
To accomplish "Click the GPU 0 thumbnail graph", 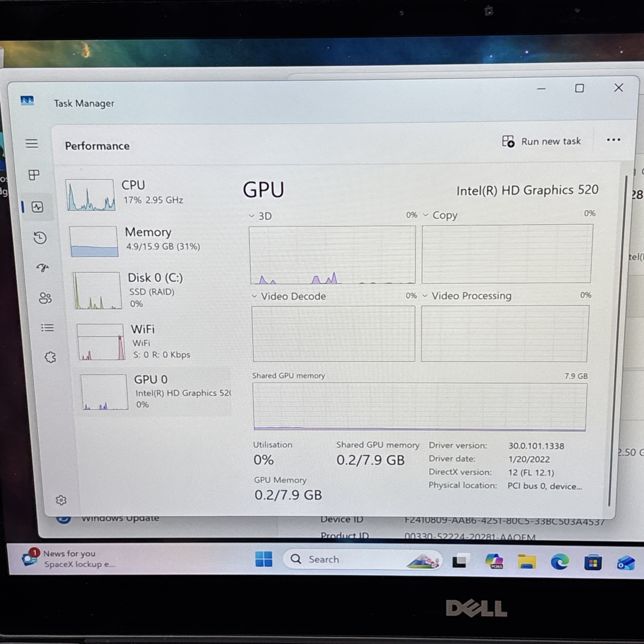I will [x=104, y=392].
